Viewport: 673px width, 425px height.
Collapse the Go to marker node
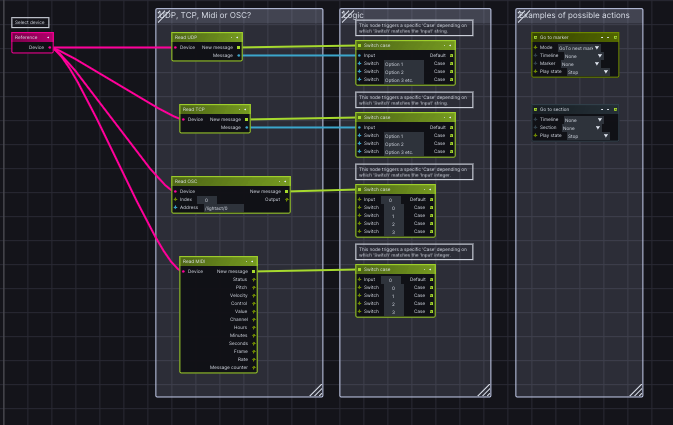click(604, 37)
